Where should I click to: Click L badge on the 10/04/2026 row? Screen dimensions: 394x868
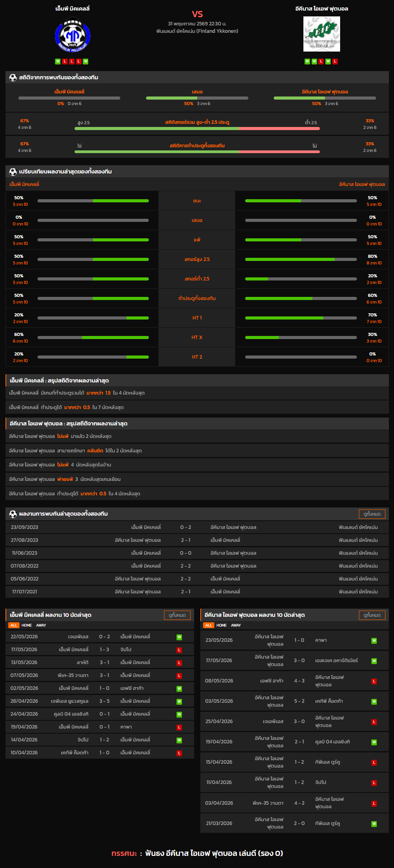click(x=179, y=753)
